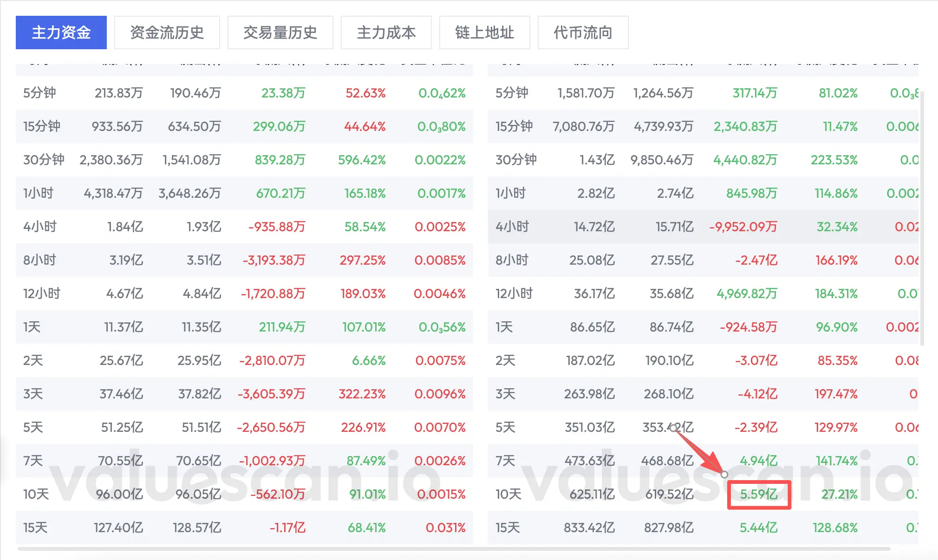Open the 交易量历史 tab
The image size is (938, 560).
tap(280, 33)
